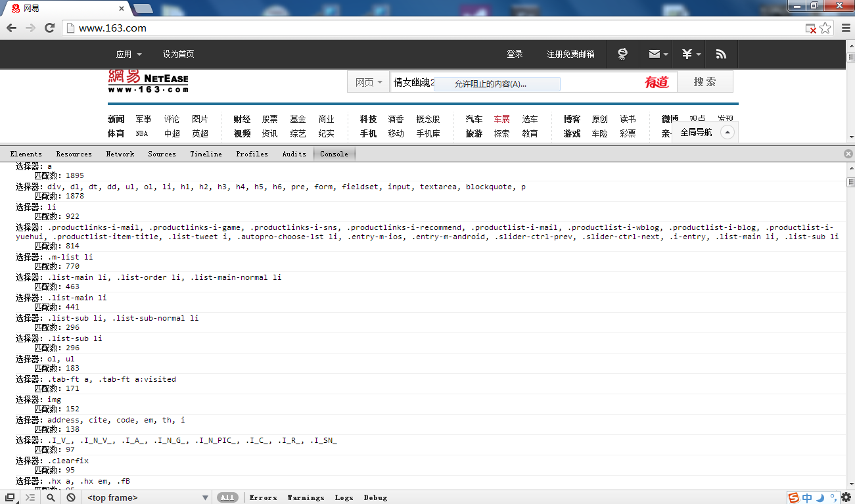Viewport: 855px width, 504px height.
Task: Bookmark this page with the star icon
Action: (x=825, y=28)
